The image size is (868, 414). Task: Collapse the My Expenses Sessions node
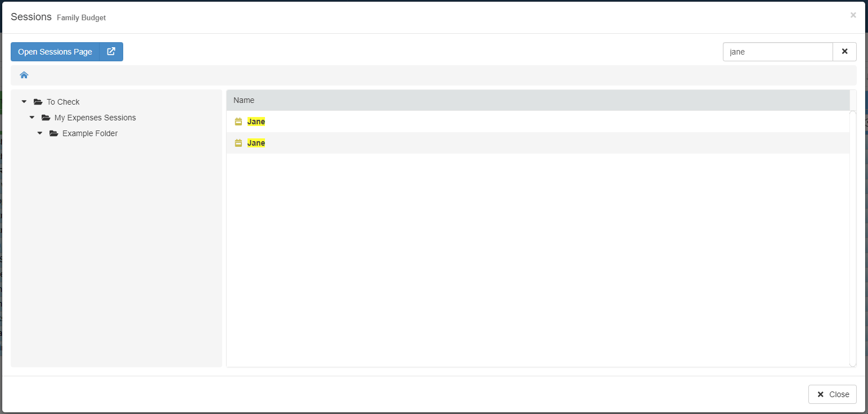32,118
